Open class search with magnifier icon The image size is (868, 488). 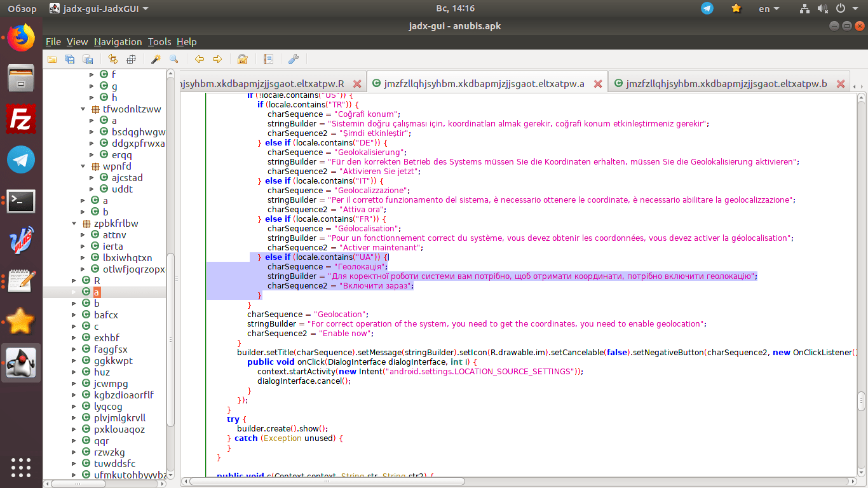tap(173, 59)
